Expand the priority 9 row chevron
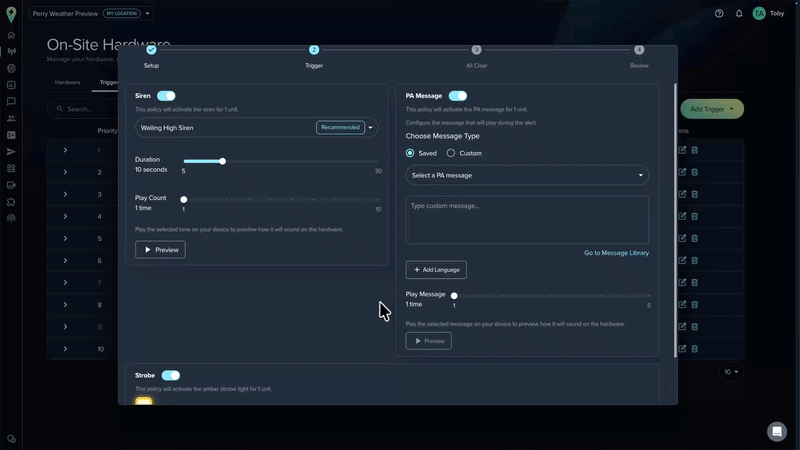 65,327
